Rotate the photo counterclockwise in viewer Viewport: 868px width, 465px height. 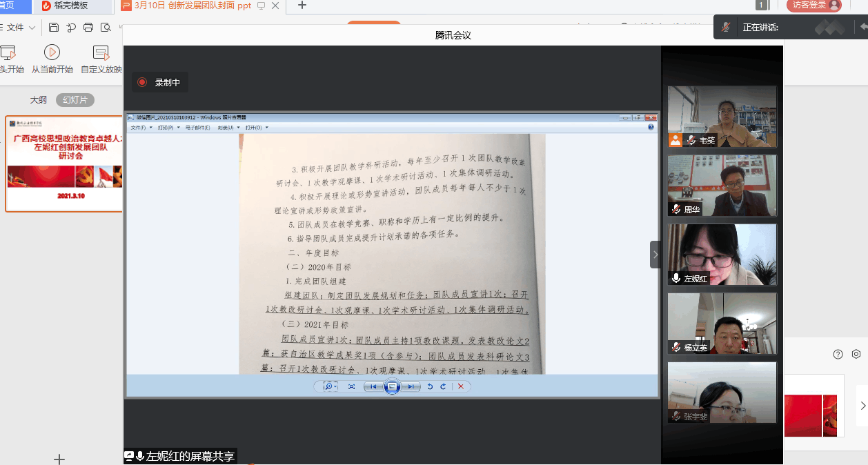point(430,387)
